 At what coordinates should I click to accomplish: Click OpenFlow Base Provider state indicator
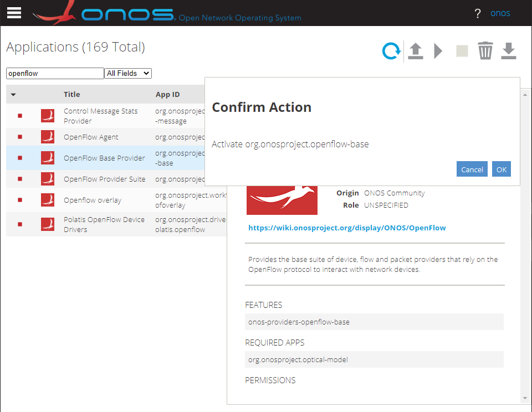[20, 158]
